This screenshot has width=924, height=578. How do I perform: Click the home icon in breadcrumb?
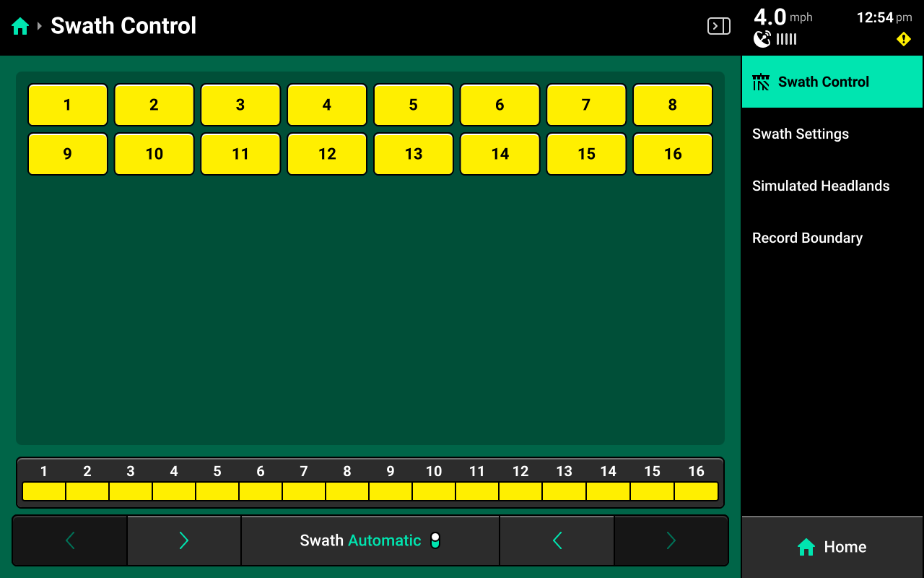click(20, 27)
